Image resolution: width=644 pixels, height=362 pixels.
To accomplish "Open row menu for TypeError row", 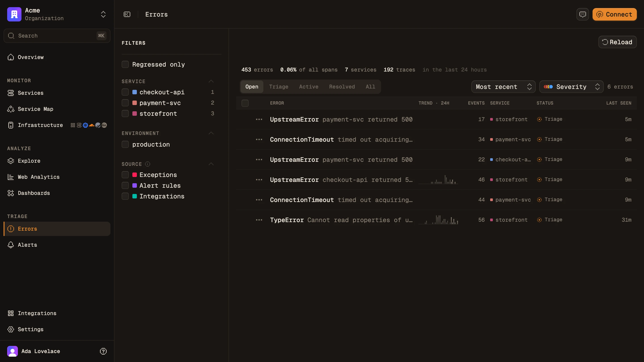I will pyautogui.click(x=259, y=220).
